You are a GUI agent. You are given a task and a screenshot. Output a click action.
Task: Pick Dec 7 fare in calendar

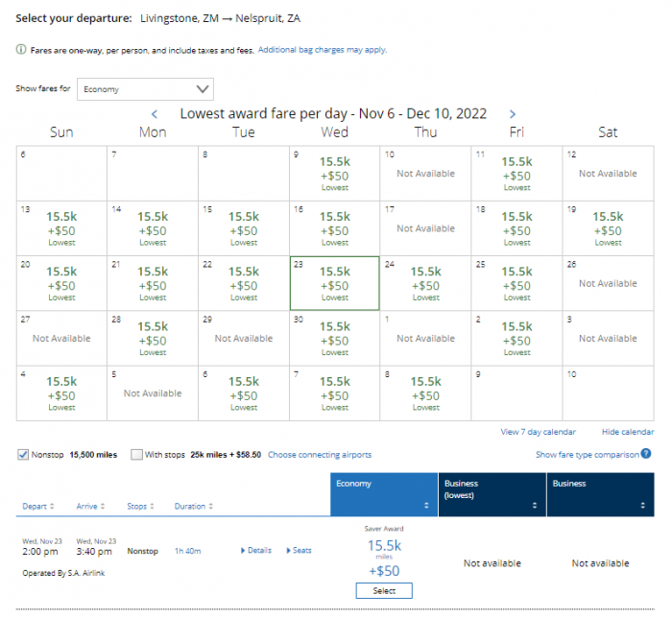(x=335, y=393)
